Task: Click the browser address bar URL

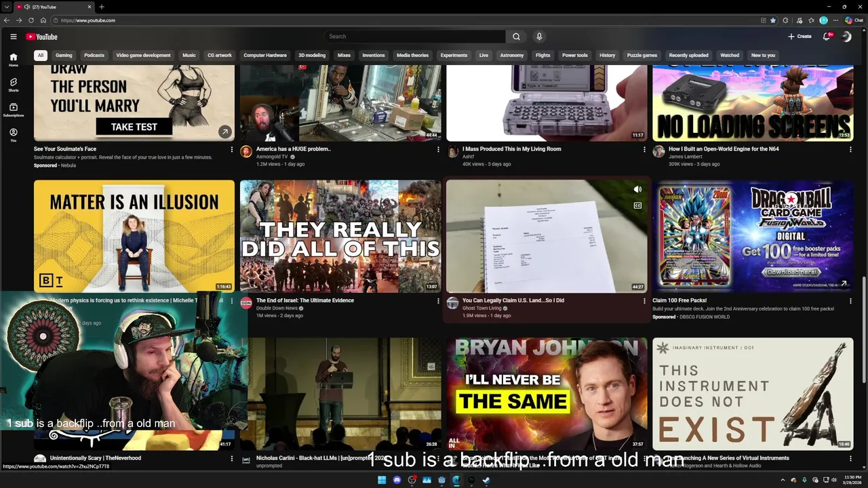Action: coord(88,20)
